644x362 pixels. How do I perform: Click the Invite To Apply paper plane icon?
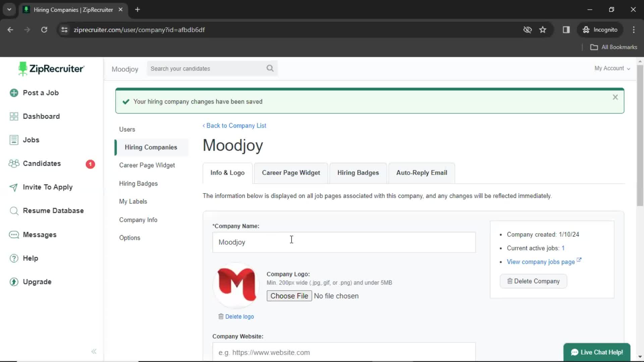[14, 187]
